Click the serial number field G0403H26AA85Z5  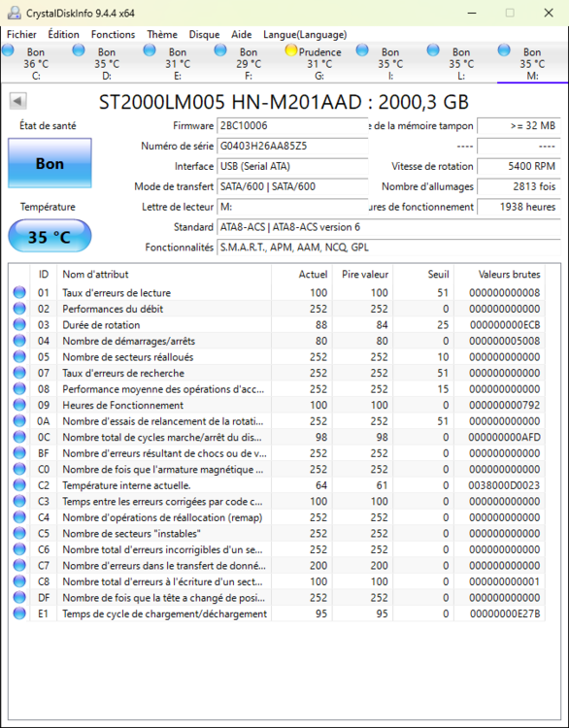tap(292, 146)
